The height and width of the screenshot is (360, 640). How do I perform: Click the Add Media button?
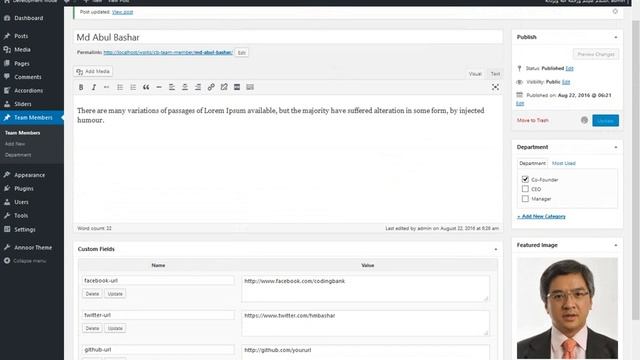(x=93, y=71)
